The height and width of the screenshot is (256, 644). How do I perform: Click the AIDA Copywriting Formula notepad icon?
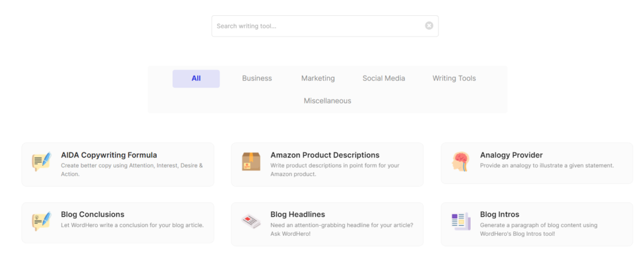(41, 161)
